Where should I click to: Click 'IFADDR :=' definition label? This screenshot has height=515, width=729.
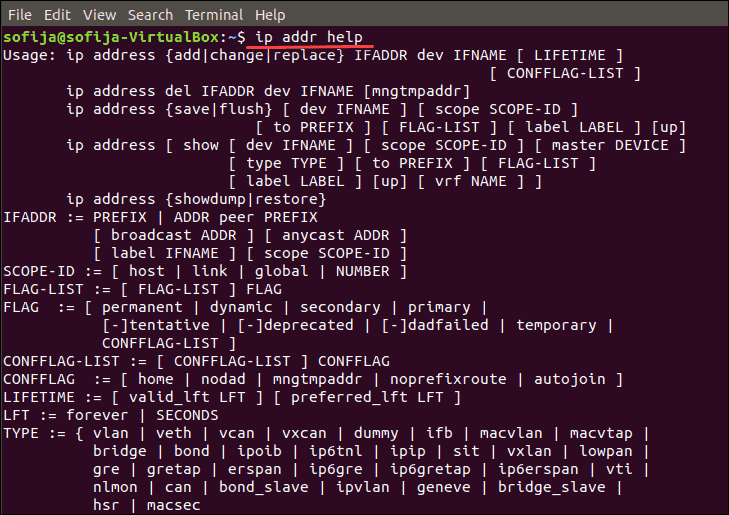pos(43,218)
